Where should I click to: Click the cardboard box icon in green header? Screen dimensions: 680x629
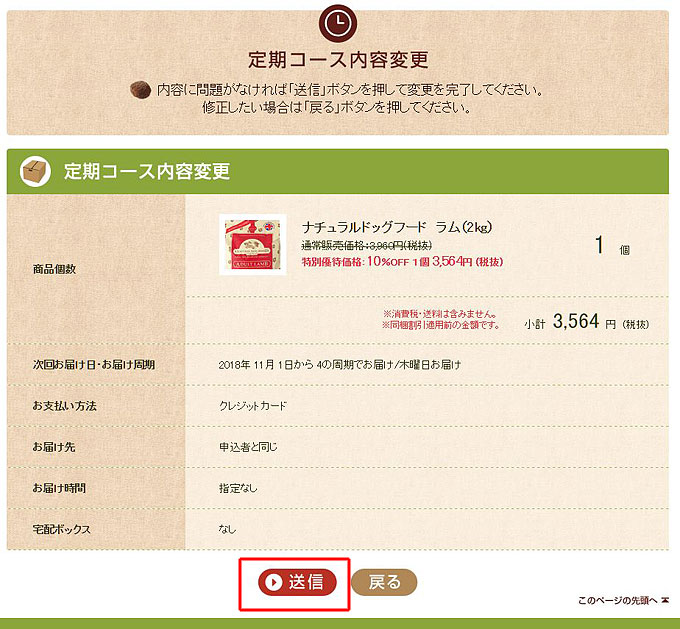[x=35, y=171]
